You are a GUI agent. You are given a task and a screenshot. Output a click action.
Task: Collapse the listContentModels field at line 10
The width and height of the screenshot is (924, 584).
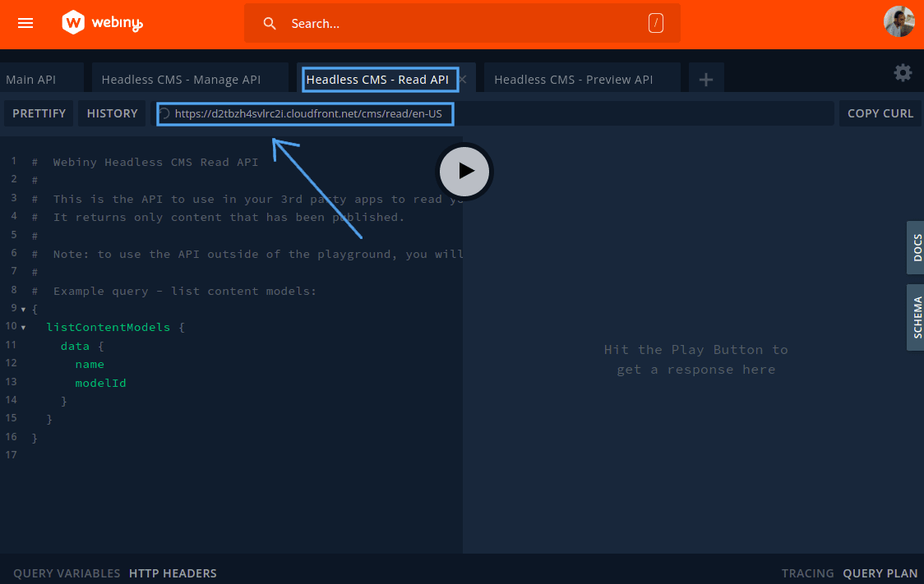pos(22,327)
